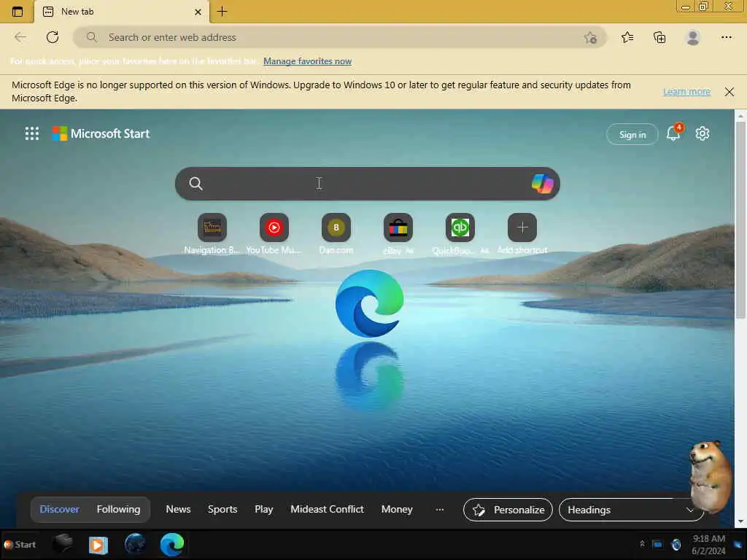
Task: Dismiss the unsupported Windows notification bar
Action: (729, 91)
